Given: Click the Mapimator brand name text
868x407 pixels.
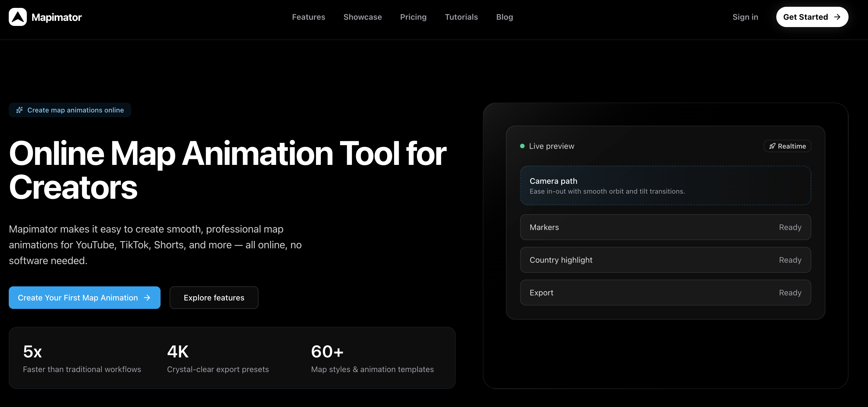Looking at the screenshot, I should coord(57,17).
